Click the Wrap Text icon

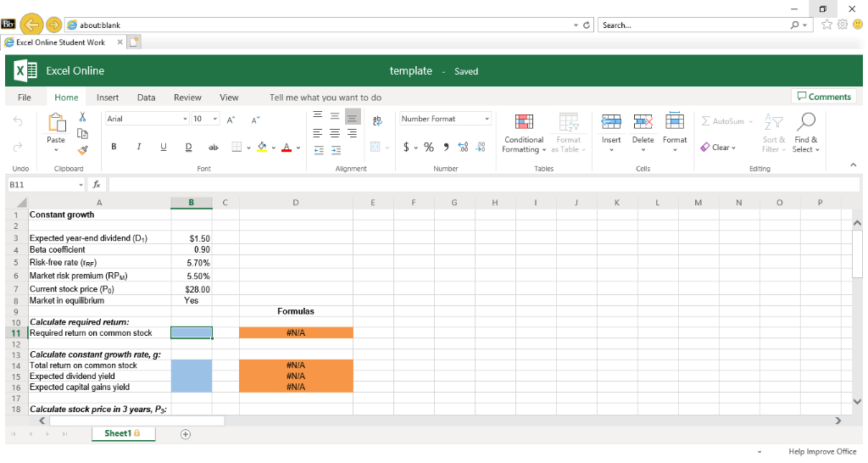(376, 120)
